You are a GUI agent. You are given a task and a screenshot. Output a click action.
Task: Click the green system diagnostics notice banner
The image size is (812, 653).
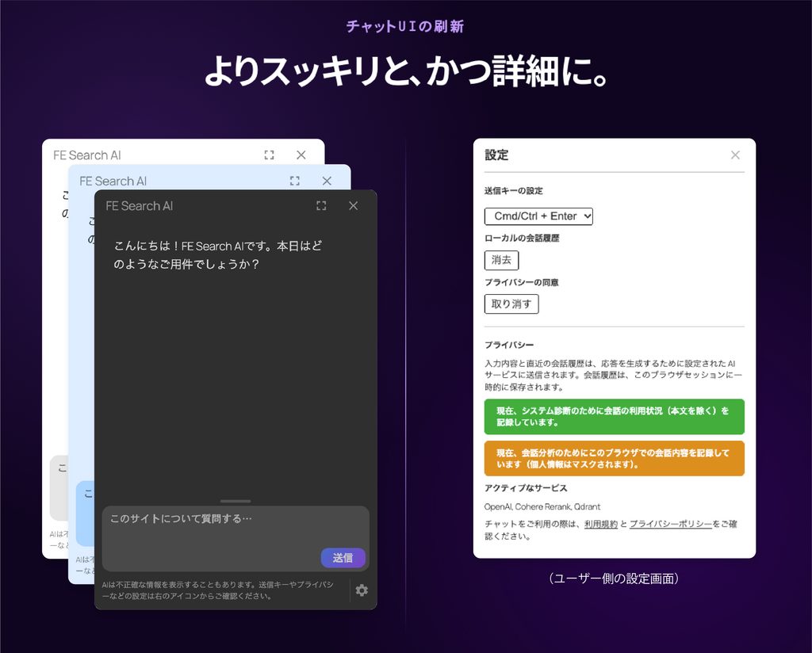click(x=615, y=417)
